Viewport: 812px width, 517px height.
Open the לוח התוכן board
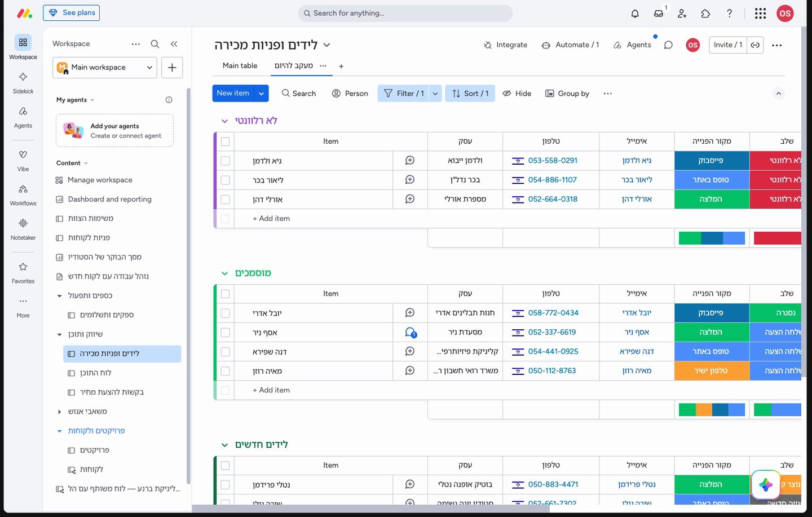(95, 373)
